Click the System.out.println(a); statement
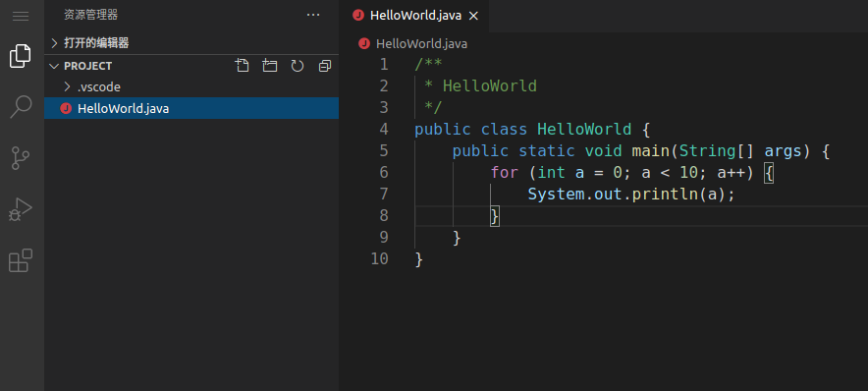This screenshot has width=868, height=391. click(631, 194)
